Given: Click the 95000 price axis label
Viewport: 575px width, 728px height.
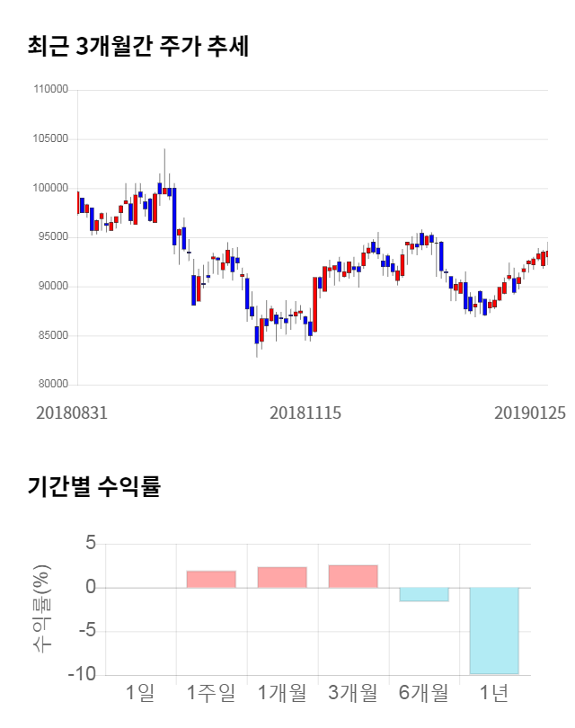Looking at the screenshot, I should [x=53, y=237].
